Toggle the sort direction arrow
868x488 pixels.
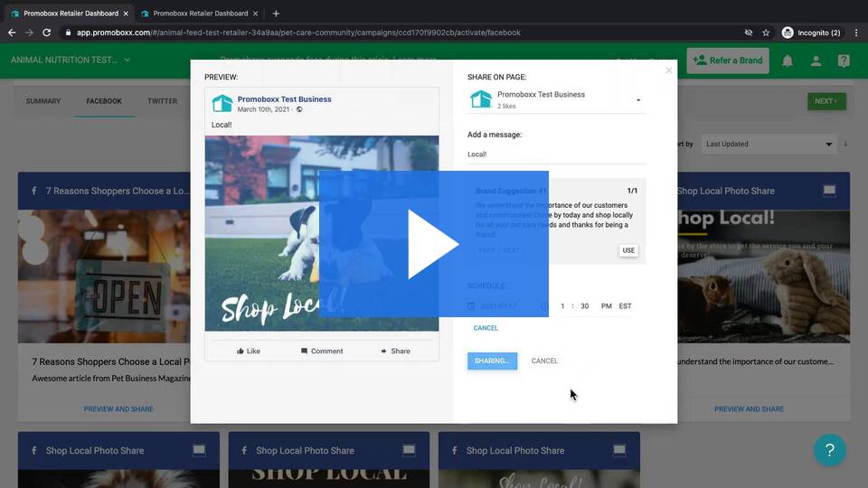click(x=845, y=144)
